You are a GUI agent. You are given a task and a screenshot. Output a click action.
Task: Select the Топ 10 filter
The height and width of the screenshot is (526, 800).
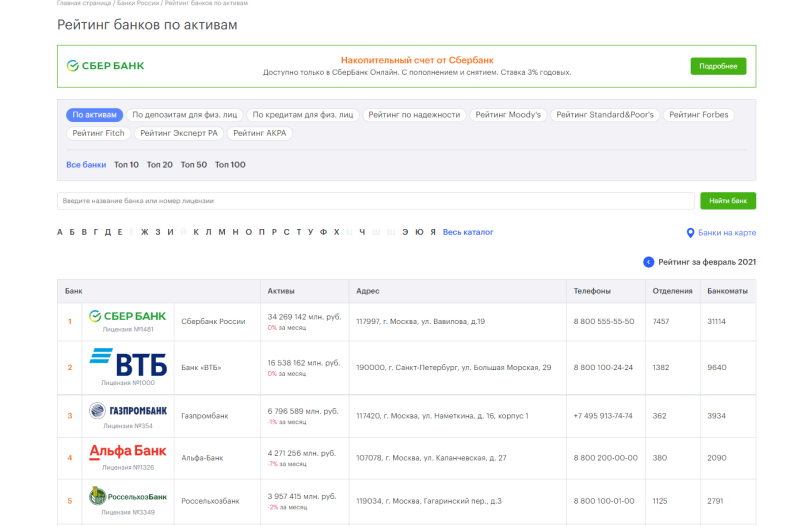pos(127,165)
